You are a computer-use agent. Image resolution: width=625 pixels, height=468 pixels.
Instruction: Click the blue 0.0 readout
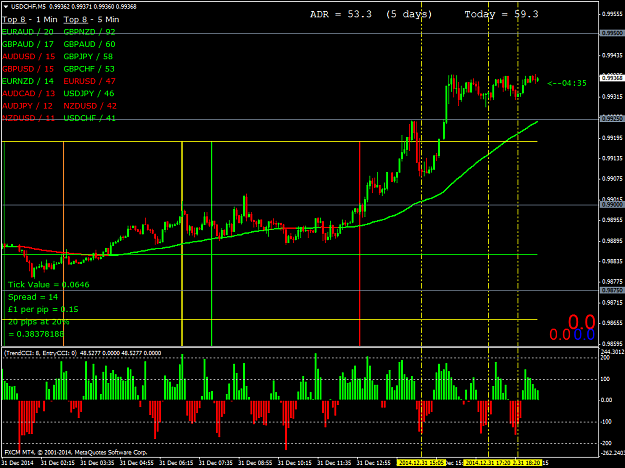coord(584,335)
